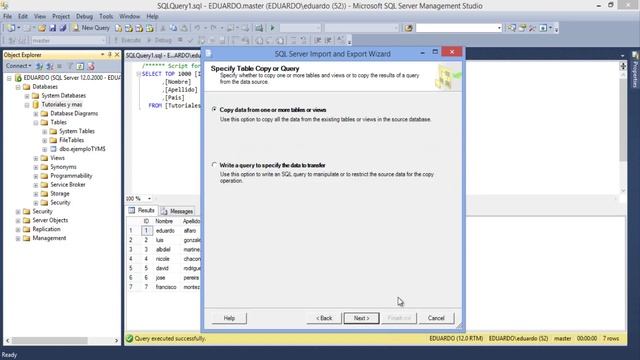Click the Connect Object Explorer icon
Image resolution: width=640 pixels, height=360 pixels.
tap(39, 66)
